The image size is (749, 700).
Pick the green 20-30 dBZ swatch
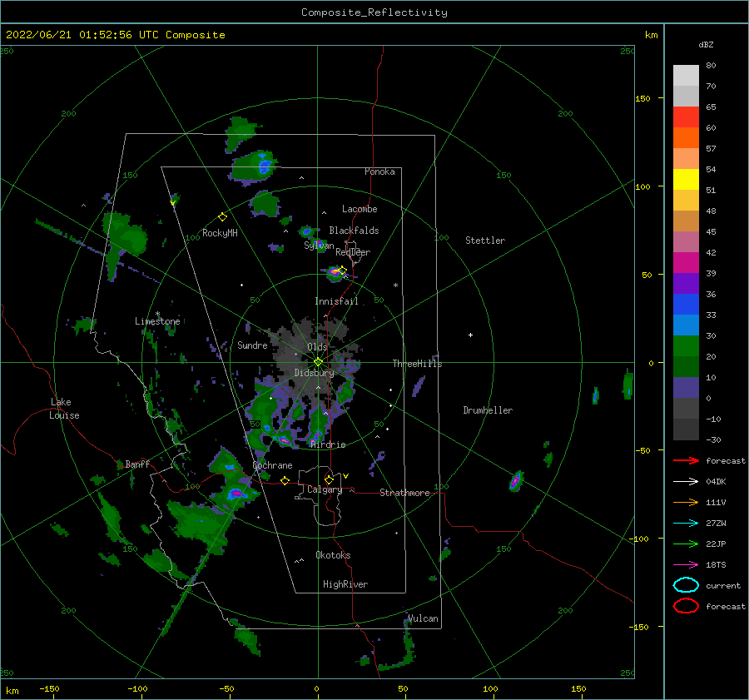click(x=686, y=346)
